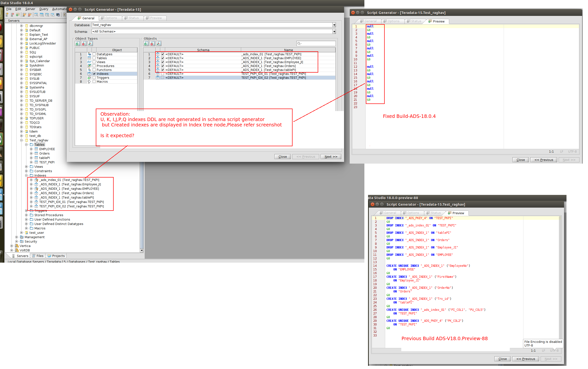Click the disconnect server toolbar icon
The height and width of the screenshot is (369, 588).
(30, 15)
